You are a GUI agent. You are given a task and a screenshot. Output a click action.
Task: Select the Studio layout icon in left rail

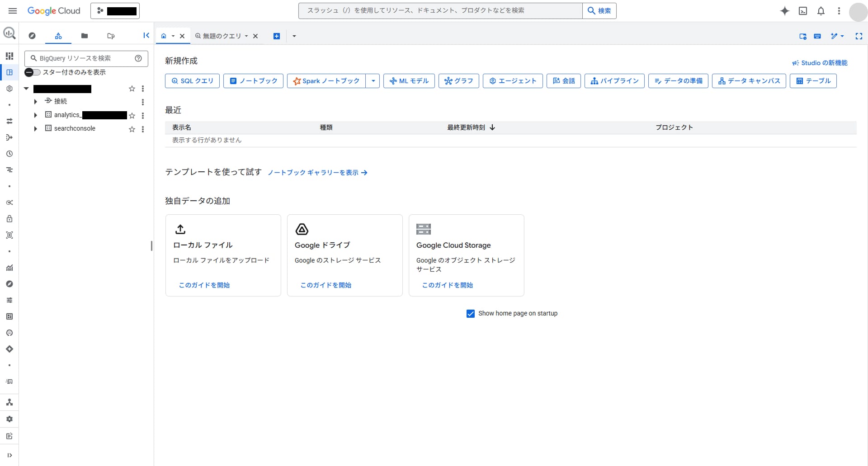(9, 72)
